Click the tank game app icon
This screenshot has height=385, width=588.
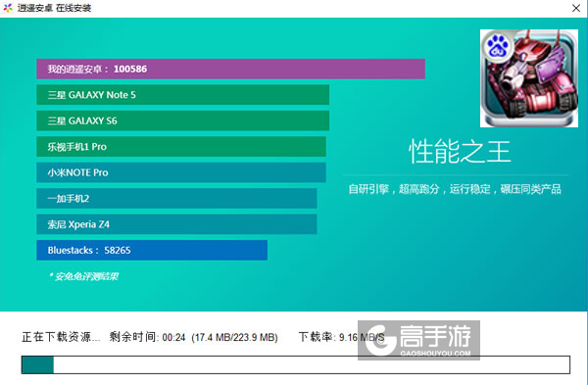click(x=529, y=78)
